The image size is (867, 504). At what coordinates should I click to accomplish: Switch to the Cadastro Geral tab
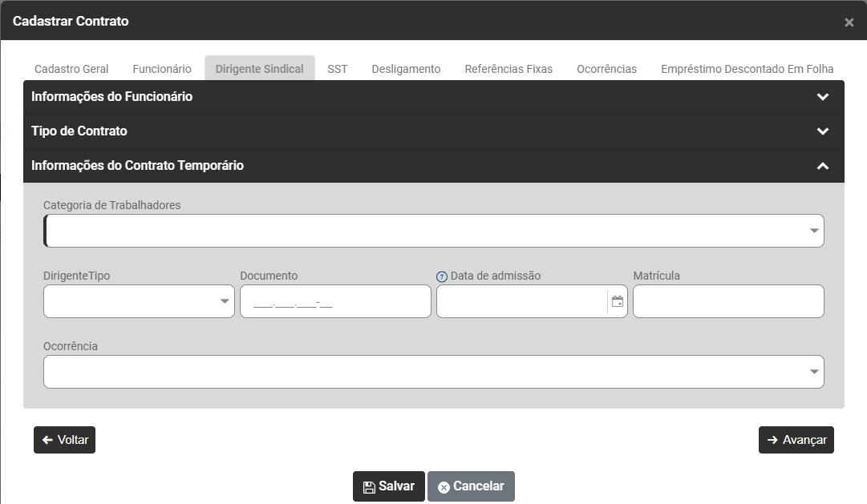(71, 69)
